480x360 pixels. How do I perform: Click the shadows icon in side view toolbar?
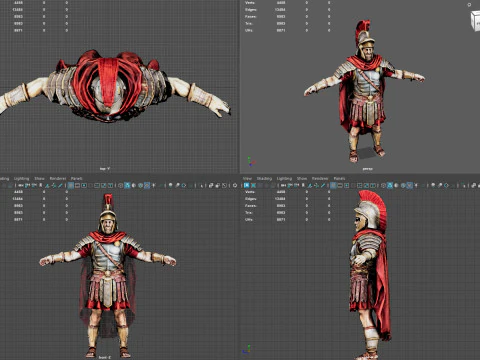point(423,185)
